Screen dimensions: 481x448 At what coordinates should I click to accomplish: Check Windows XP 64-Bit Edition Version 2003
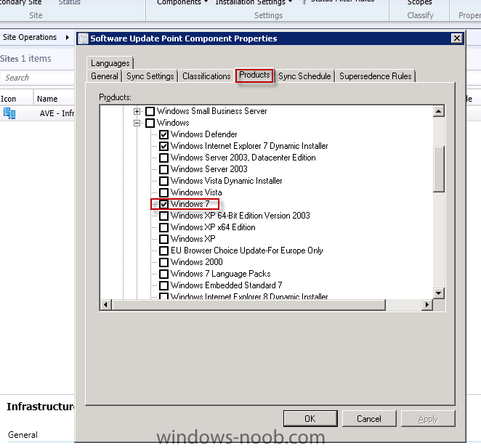pyautogui.click(x=163, y=216)
